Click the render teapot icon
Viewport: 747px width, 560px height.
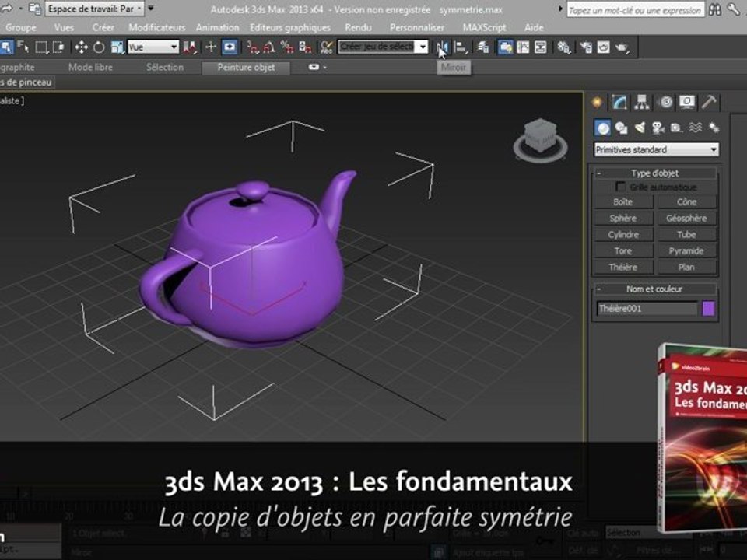coord(622,47)
